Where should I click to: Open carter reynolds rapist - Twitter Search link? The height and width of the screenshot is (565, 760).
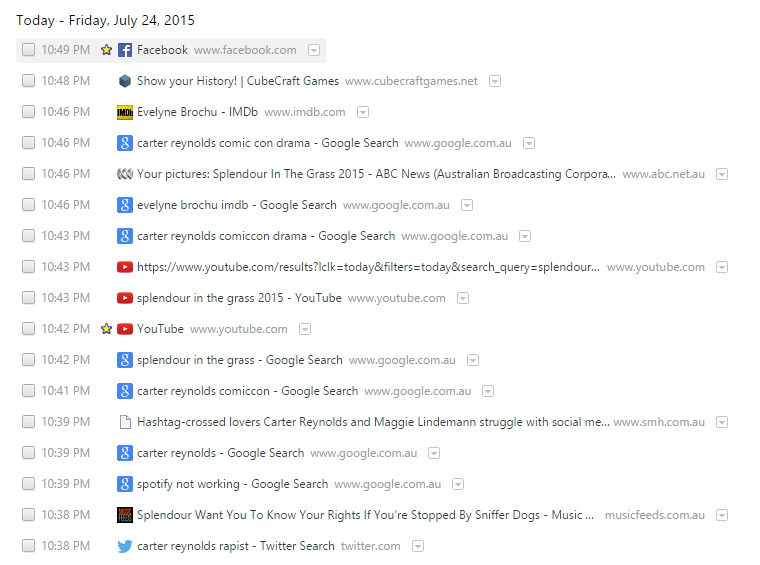[x=236, y=546]
